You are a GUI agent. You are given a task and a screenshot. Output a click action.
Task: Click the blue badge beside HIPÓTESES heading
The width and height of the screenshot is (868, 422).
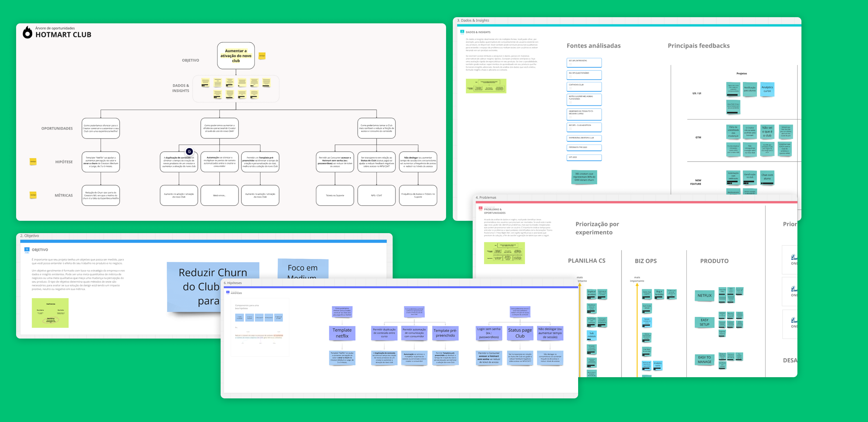tap(228, 292)
